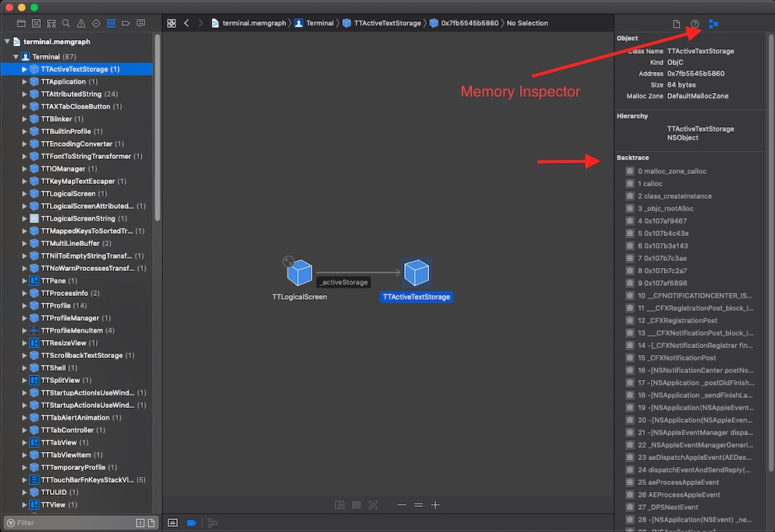Expand TTAttributedString in the object list
Viewport: 775px width, 532px height.
pyautogui.click(x=23, y=94)
